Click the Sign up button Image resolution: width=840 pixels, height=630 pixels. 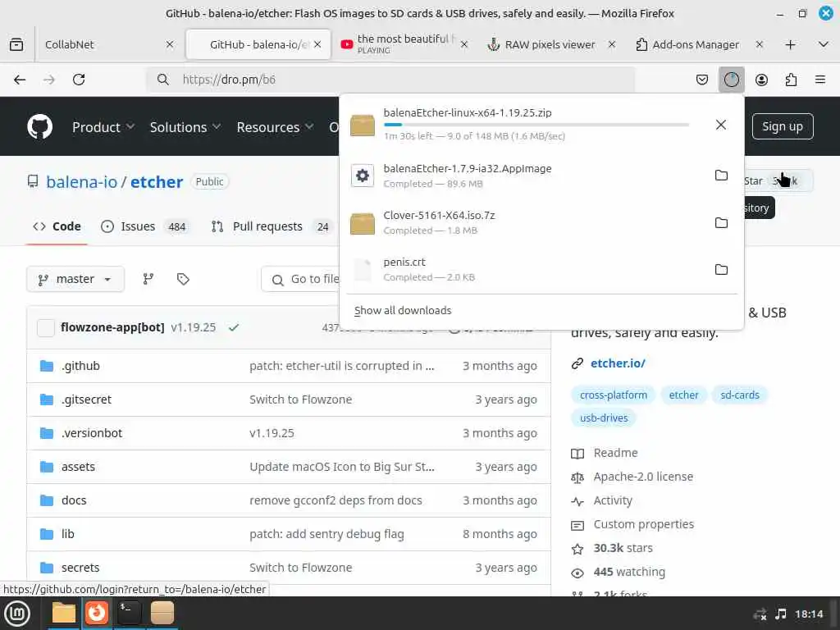tap(782, 126)
